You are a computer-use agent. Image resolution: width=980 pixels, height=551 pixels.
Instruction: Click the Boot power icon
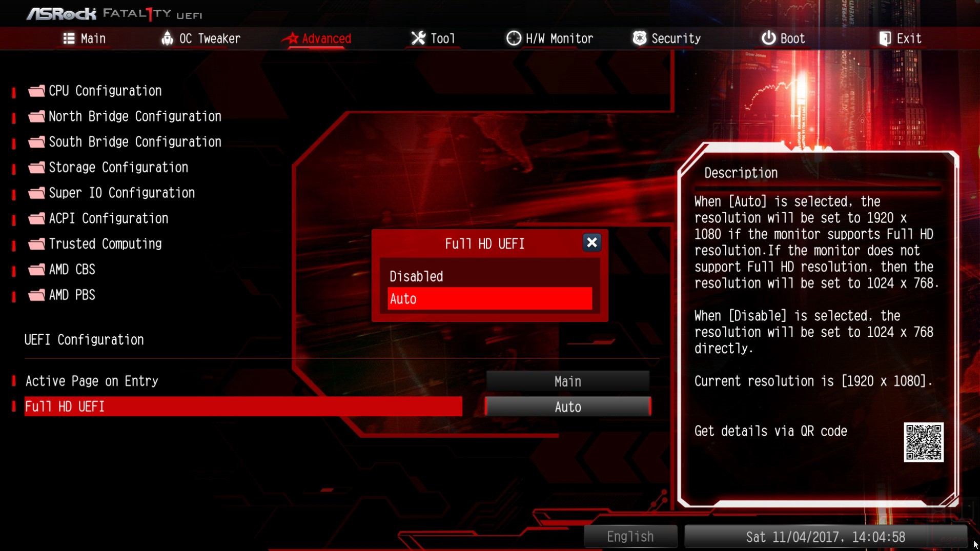tap(768, 38)
